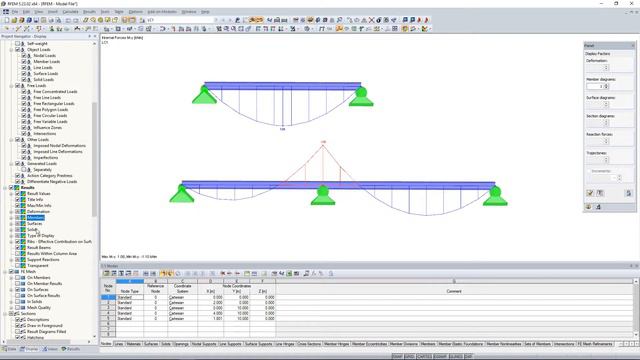This screenshot has height=360, width=640.
Task: Click the navigator horizontal scrollbar
Action: 37,342
